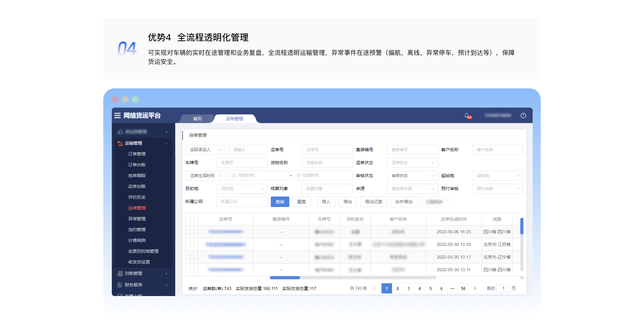Select the 运单管理 top tab
Screen dimensions: 644x320
234,119
